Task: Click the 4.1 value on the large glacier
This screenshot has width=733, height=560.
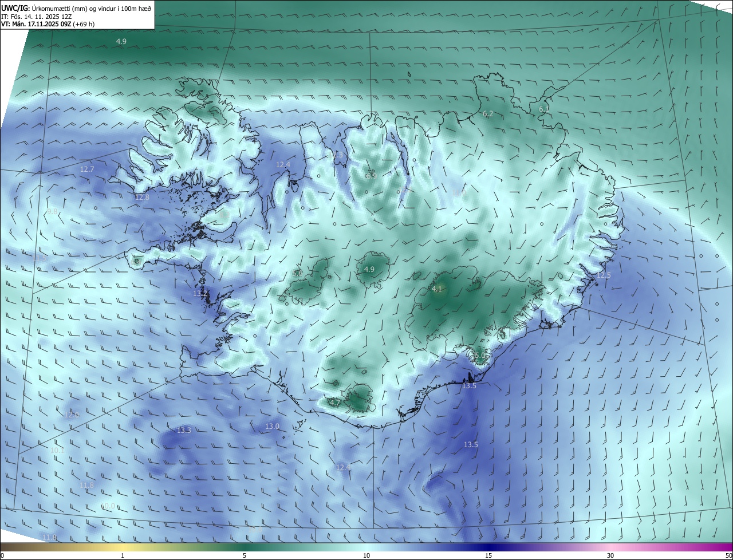Action: pos(437,289)
